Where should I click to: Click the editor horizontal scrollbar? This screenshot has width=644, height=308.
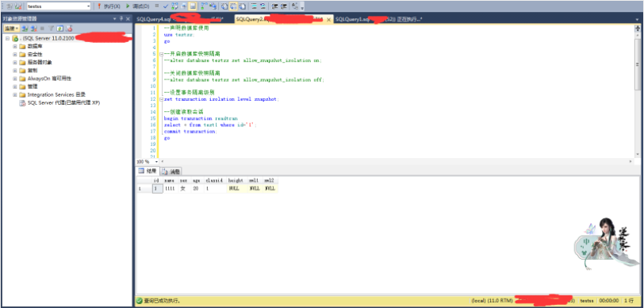397,162
